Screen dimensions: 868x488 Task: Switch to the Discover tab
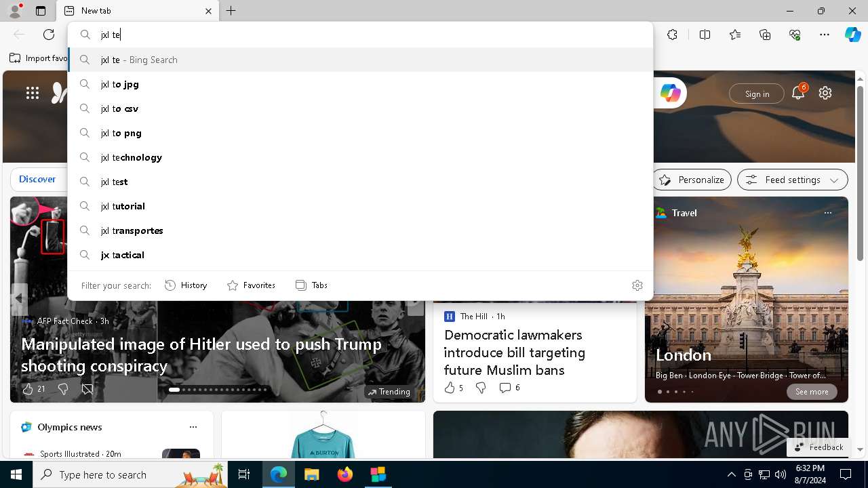click(x=37, y=180)
